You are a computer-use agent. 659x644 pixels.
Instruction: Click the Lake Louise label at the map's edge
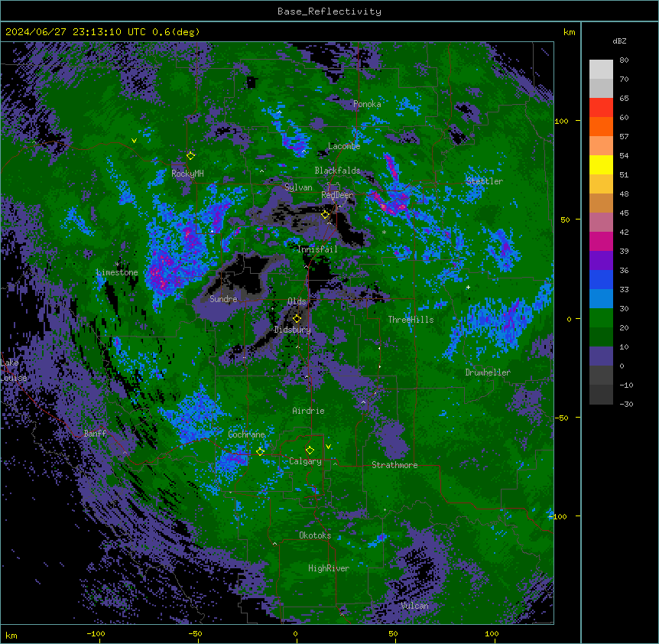(14, 370)
